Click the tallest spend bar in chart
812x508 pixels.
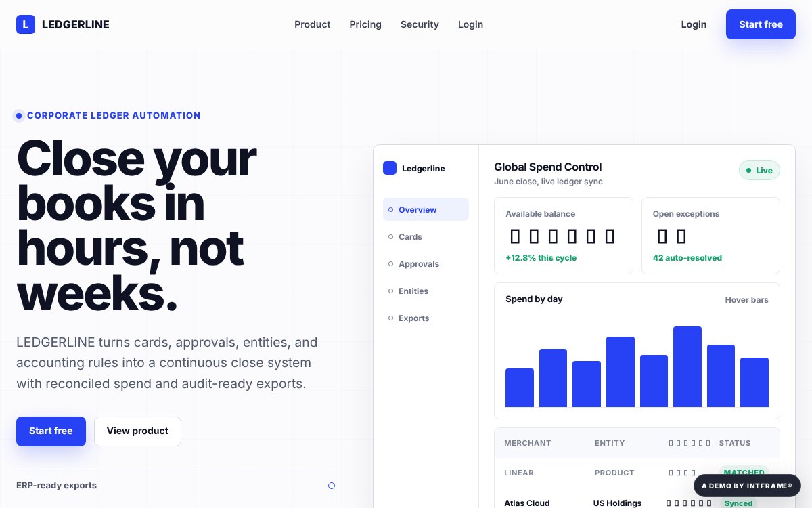pos(687,366)
